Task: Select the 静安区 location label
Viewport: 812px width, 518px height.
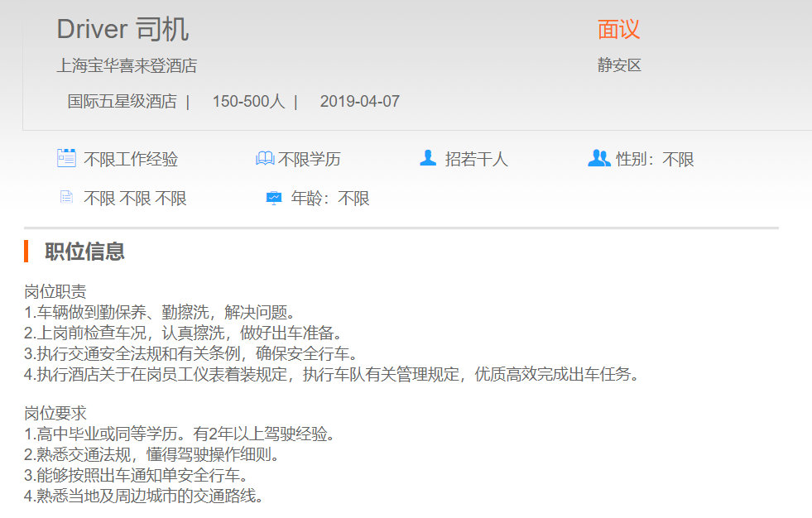Action: point(619,65)
